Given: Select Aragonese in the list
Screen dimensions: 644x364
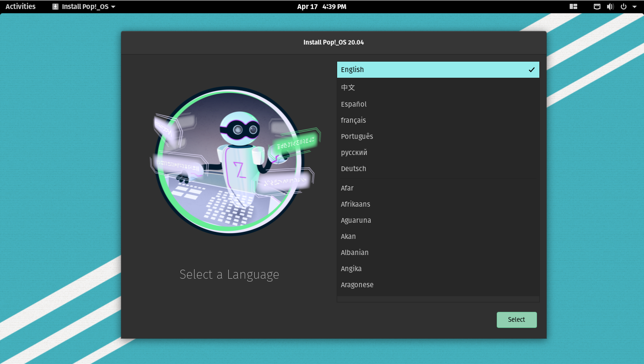Looking at the screenshot, I should point(438,285).
